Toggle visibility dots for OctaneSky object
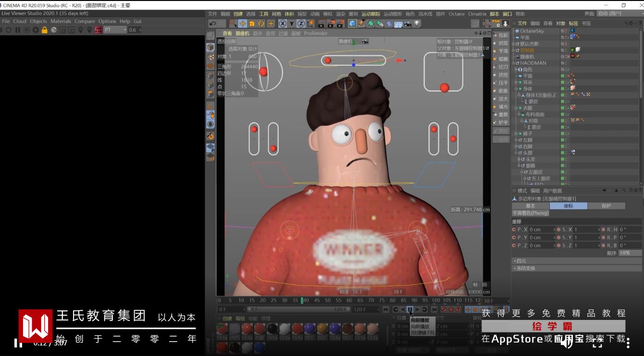Screen dimensions: 644x356 point(566,31)
